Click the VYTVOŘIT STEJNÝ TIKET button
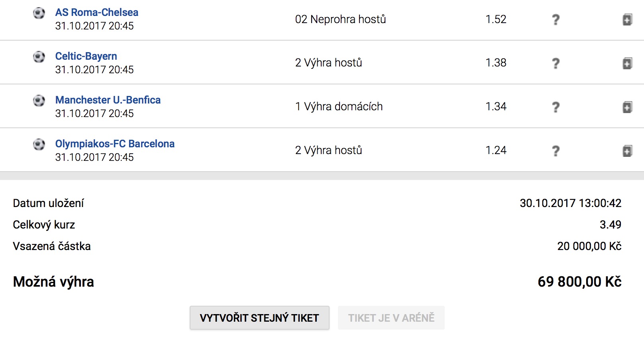The height and width of the screenshot is (340, 644). [259, 318]
